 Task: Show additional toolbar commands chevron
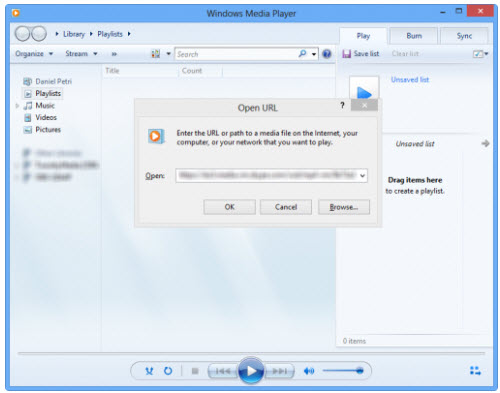[114, 54]
